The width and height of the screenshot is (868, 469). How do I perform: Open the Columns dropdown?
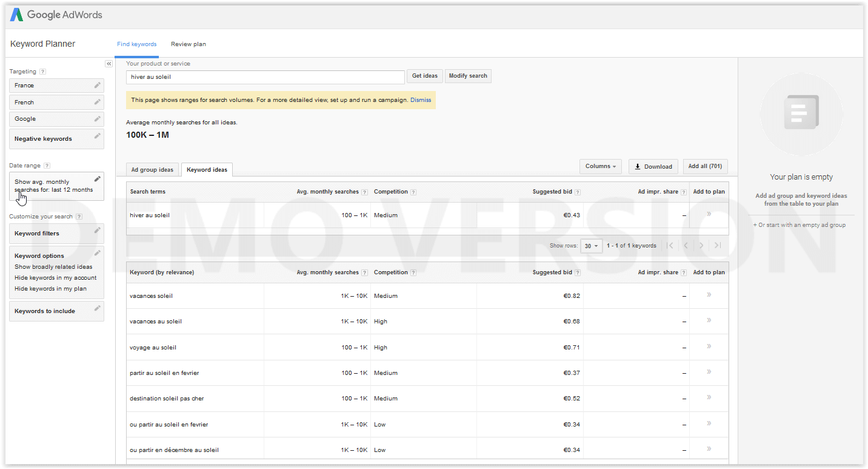[x=600, y=166]
